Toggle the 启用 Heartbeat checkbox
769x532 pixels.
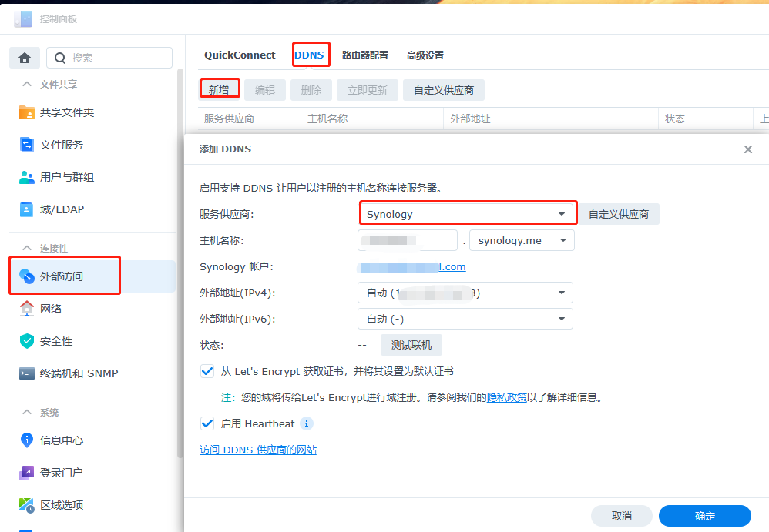click(207, 423)
